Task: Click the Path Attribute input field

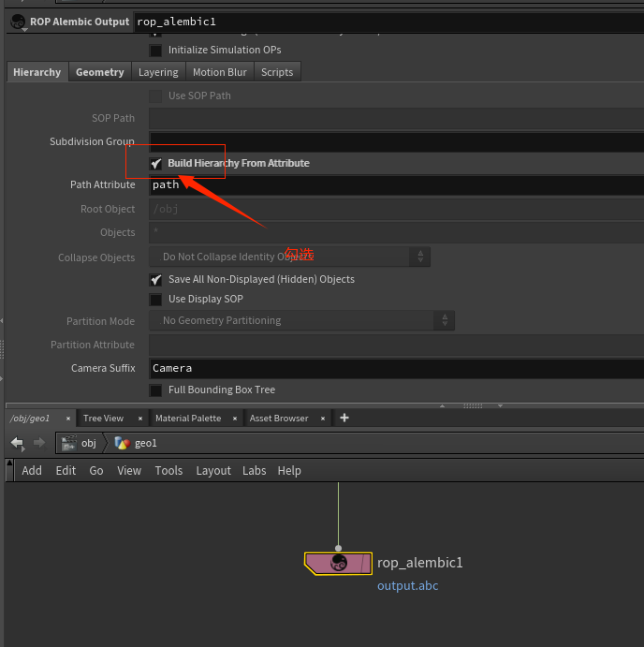Action: [x=393, y=184]
